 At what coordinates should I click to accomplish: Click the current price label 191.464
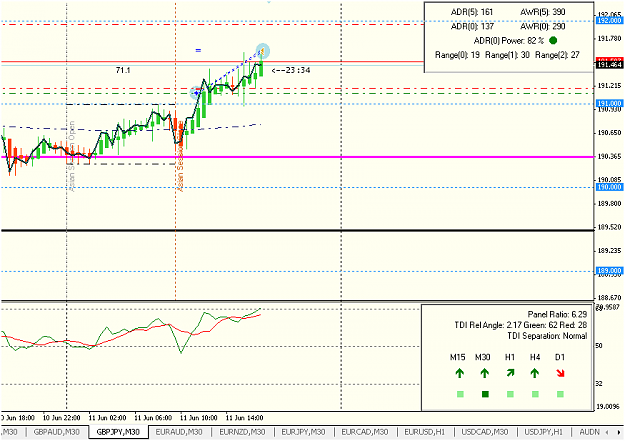tap(609, 65)
